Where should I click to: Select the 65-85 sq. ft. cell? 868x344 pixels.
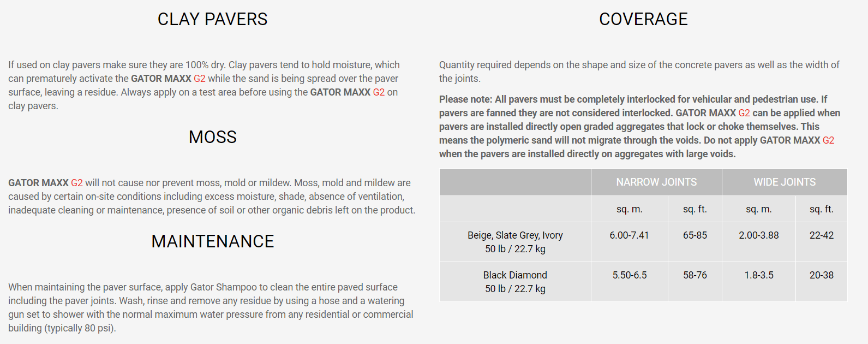[695, 235]
